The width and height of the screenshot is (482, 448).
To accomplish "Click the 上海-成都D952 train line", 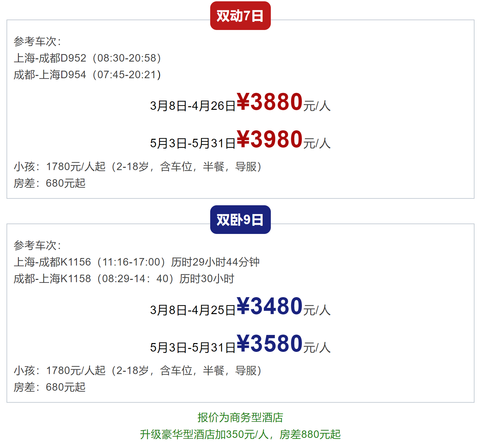I will click(x=87, y=58).
